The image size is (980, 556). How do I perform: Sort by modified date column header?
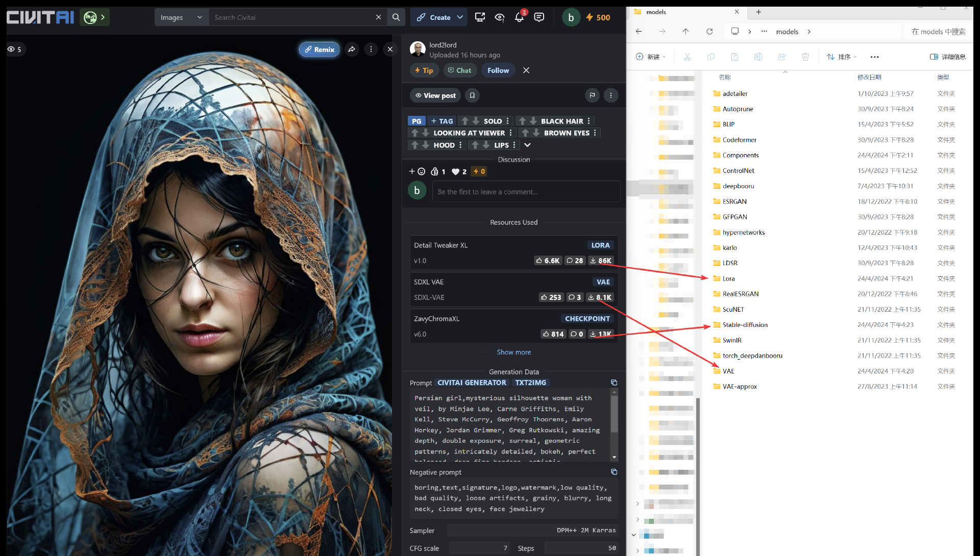[869, 77]
